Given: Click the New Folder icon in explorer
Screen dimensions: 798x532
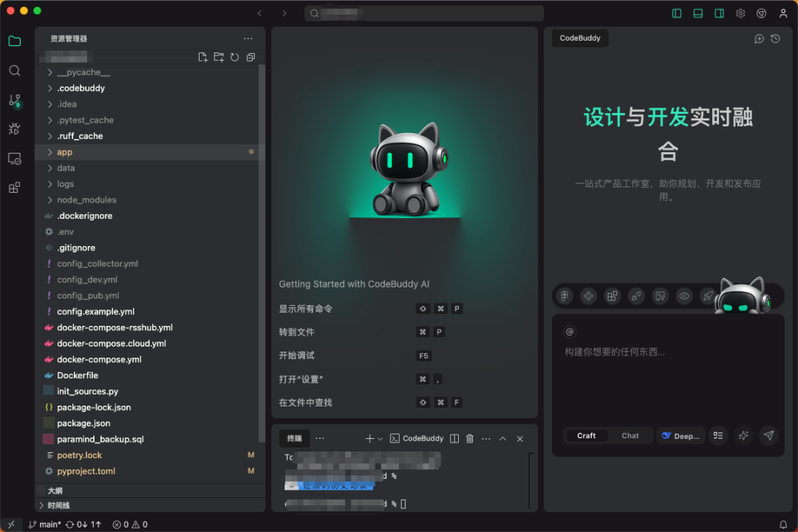Looking at the screenshot, I should pos(219,57).
